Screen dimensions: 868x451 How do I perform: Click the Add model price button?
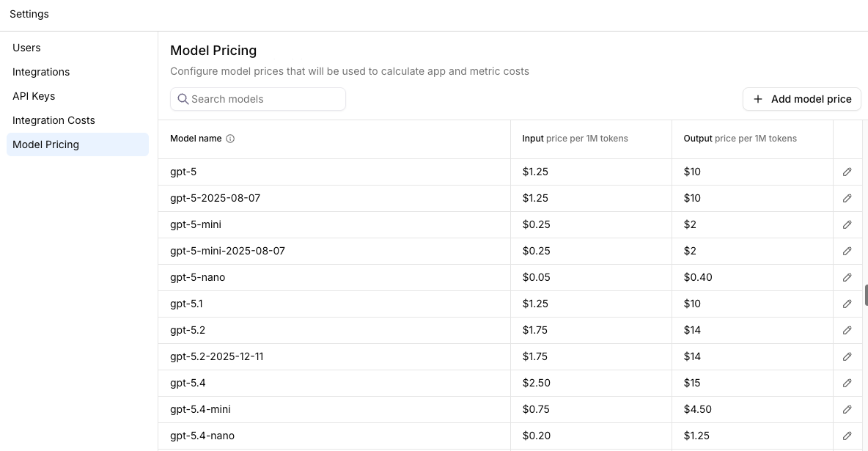(801, 99)
